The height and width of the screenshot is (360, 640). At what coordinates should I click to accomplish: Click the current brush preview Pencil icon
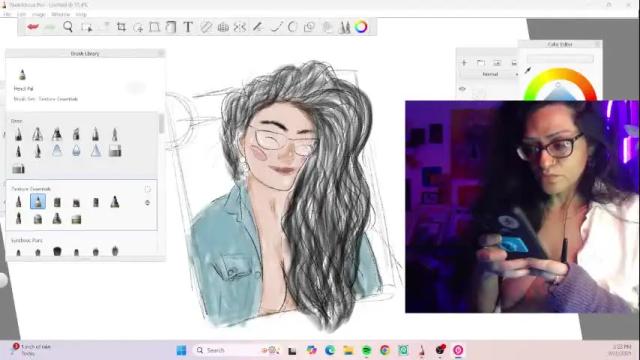(22, 74)
